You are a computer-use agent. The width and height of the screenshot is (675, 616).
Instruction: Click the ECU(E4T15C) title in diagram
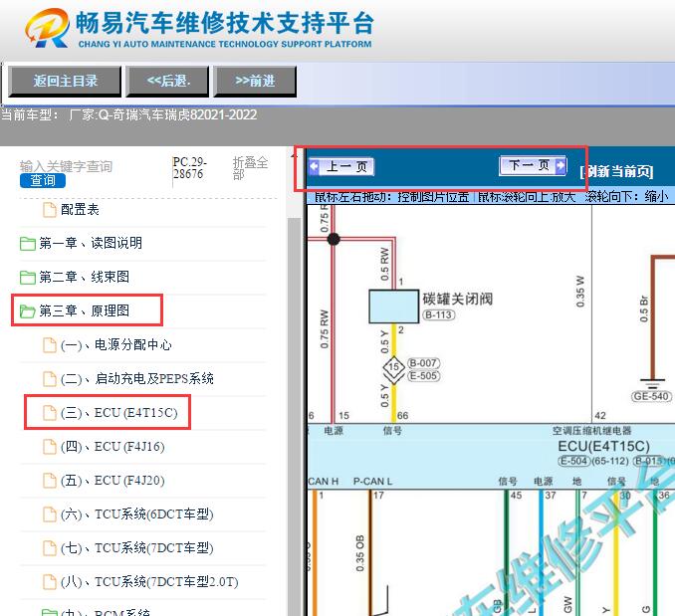pyautogui.click(x=604, y=446)
